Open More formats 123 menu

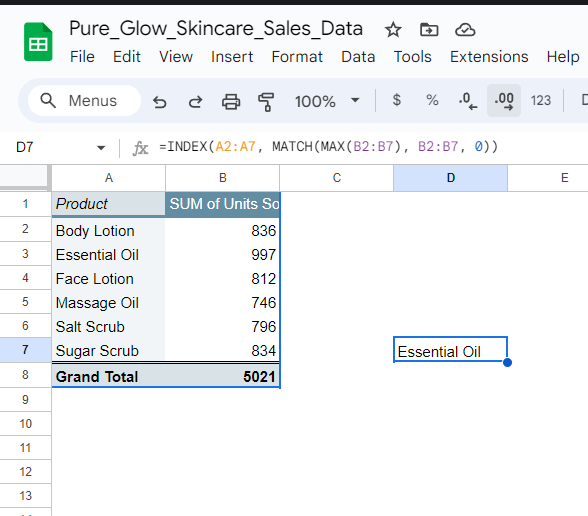pyautogui.click(x=540, y=100)
